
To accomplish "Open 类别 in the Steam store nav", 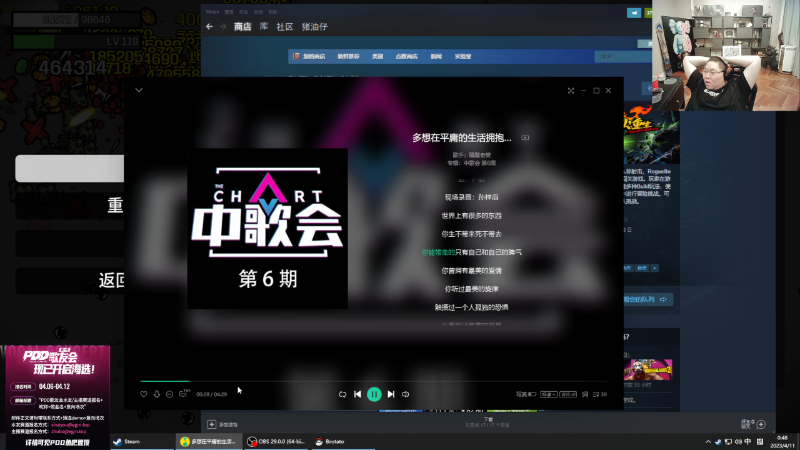I will point(378,57).
